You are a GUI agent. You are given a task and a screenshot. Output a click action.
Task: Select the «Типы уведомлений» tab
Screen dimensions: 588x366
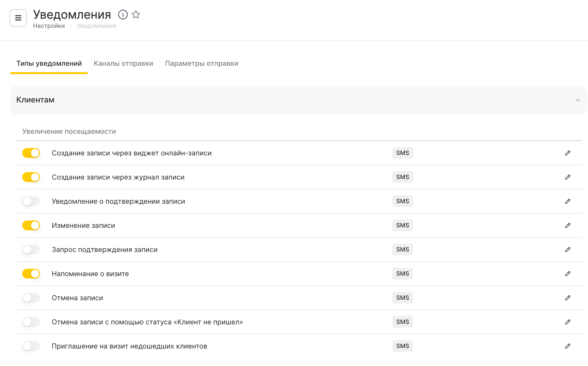tap(49, 64)
